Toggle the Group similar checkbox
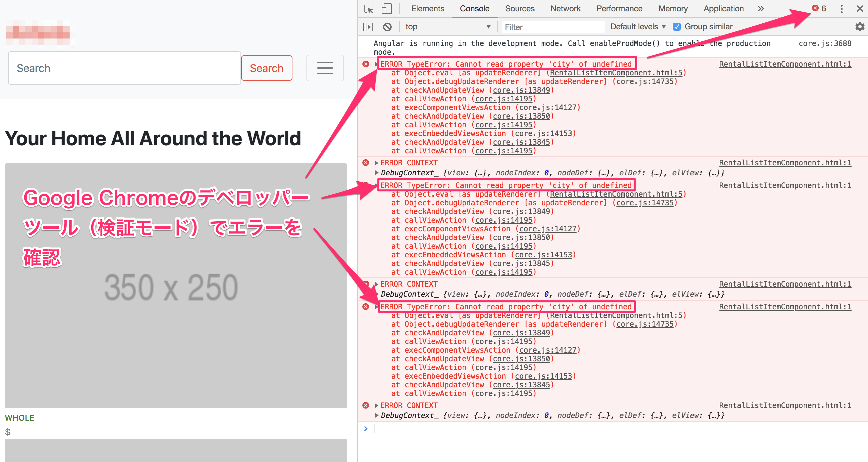Screen dimensions: 868x462 pyautogui.click(x=676, y=27)
